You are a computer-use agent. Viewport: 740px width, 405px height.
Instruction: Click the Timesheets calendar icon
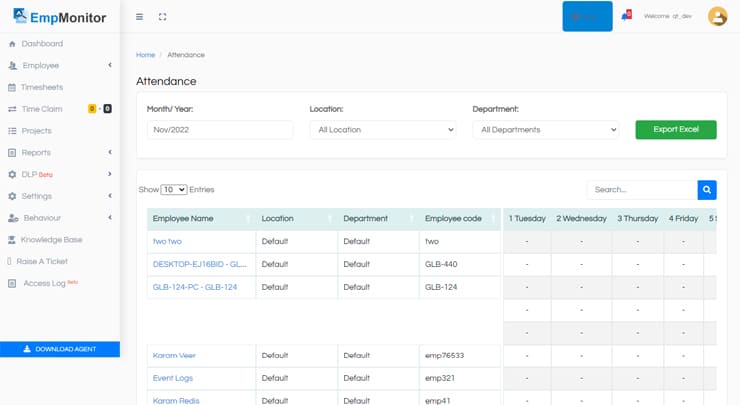click(12, 87)
